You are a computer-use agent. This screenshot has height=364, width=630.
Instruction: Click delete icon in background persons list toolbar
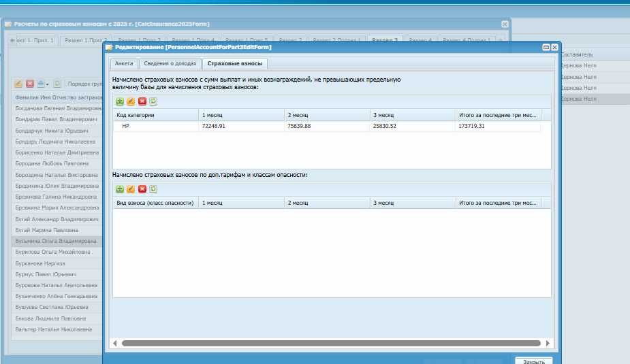coord(30,84)
